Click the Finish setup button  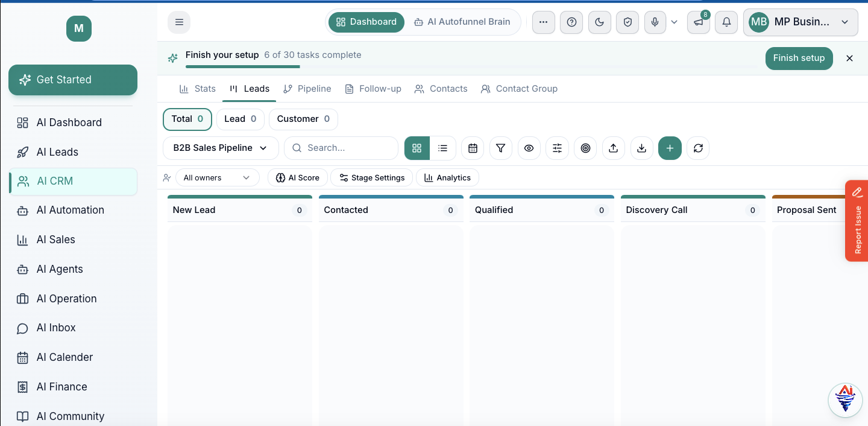coord(799,58)
